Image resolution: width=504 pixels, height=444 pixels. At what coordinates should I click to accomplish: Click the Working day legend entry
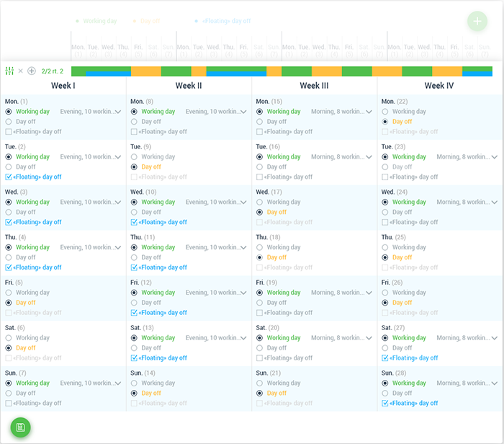coord(96,21)
